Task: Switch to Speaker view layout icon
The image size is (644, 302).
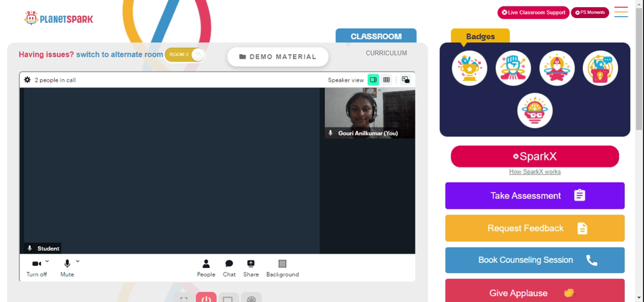Action: 373,80
